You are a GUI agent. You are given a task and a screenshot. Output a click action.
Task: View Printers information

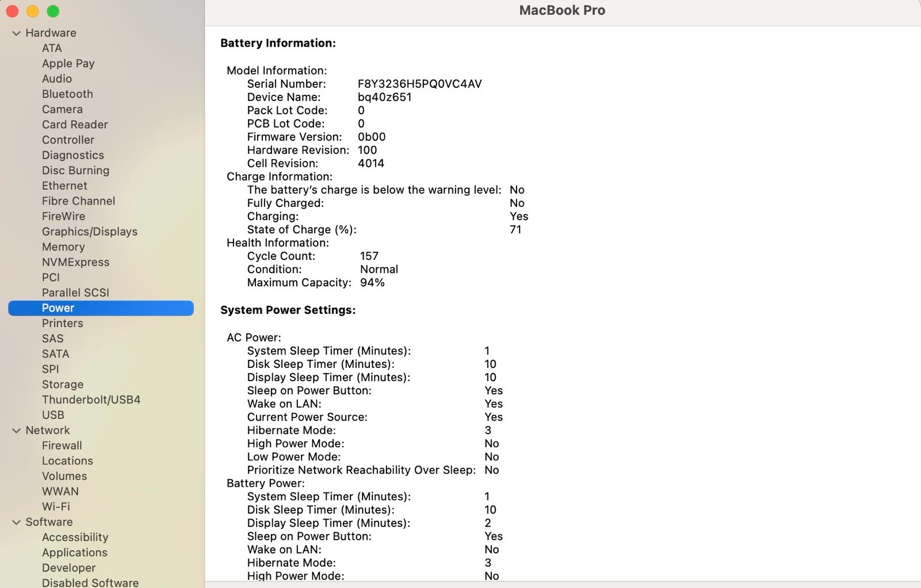click(62, 323)
